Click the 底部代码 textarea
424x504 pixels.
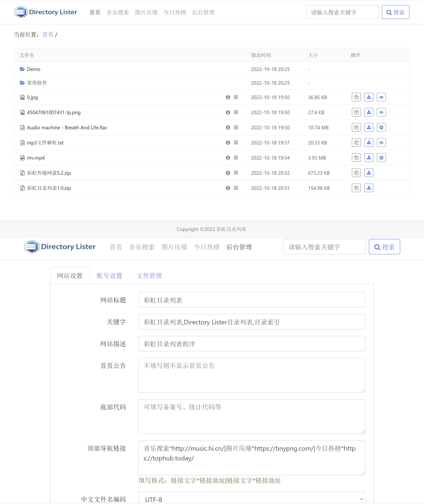252,417
